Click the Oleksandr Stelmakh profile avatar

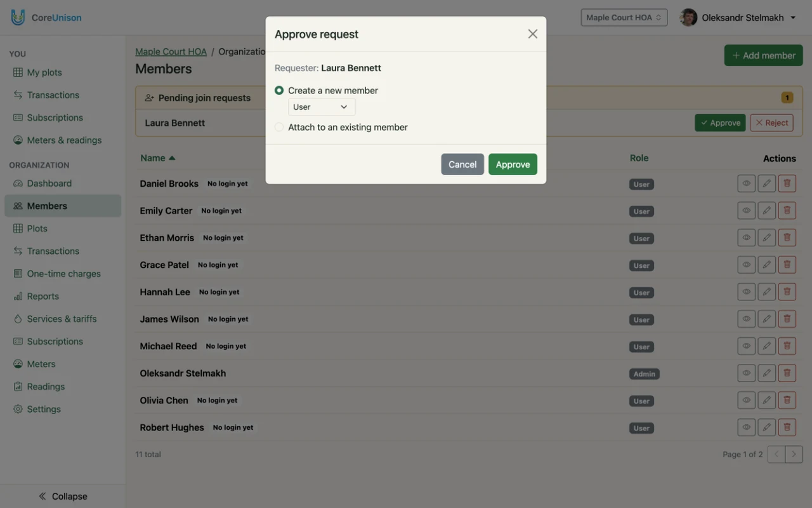tap(688, 18)
